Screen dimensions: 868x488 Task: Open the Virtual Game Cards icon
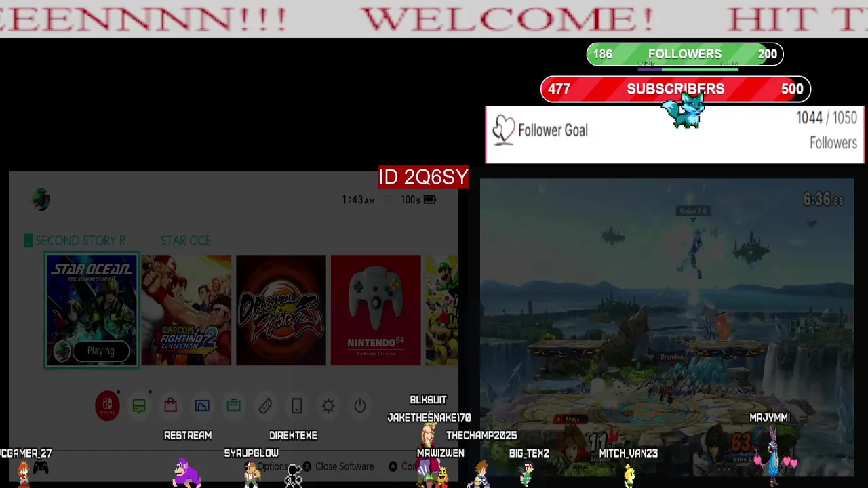296,406
